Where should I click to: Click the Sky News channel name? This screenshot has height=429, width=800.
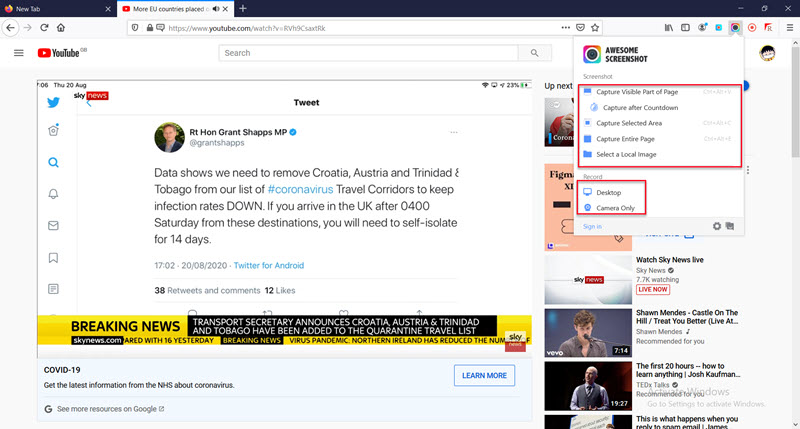[x=651, y=270]
